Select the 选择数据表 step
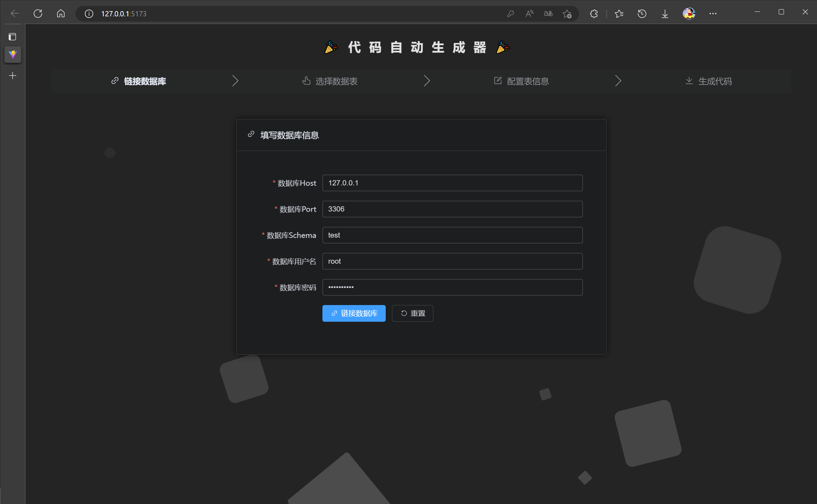This screenshot has width=817, height=504. pyautogui.click(x=330, y=81)
